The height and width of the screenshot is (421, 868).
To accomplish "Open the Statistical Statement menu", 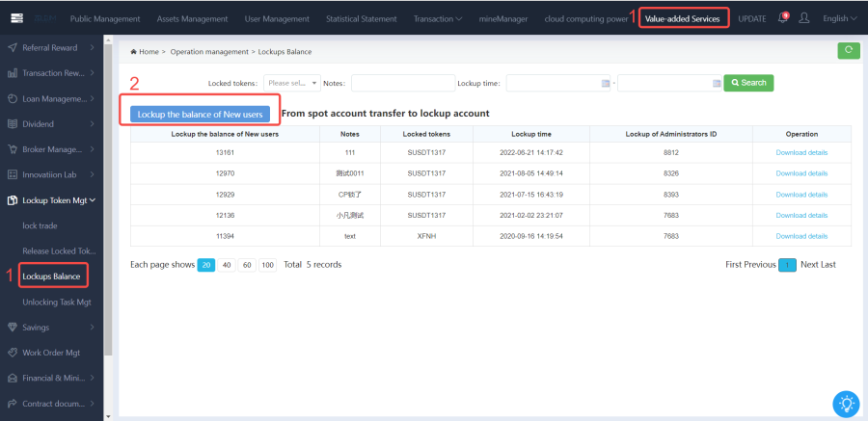I will tap(361, 18).
